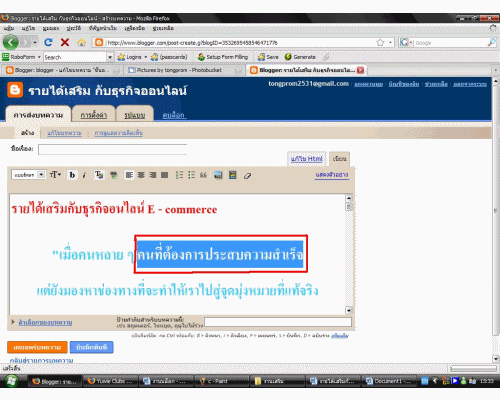Reload the page in Firefox

[x=48, y=42]
